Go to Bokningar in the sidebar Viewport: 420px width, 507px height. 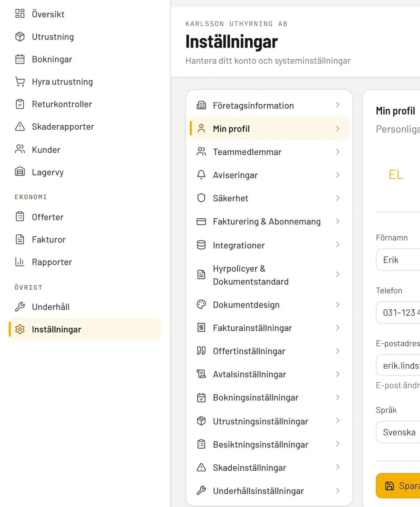coord(85,59)
